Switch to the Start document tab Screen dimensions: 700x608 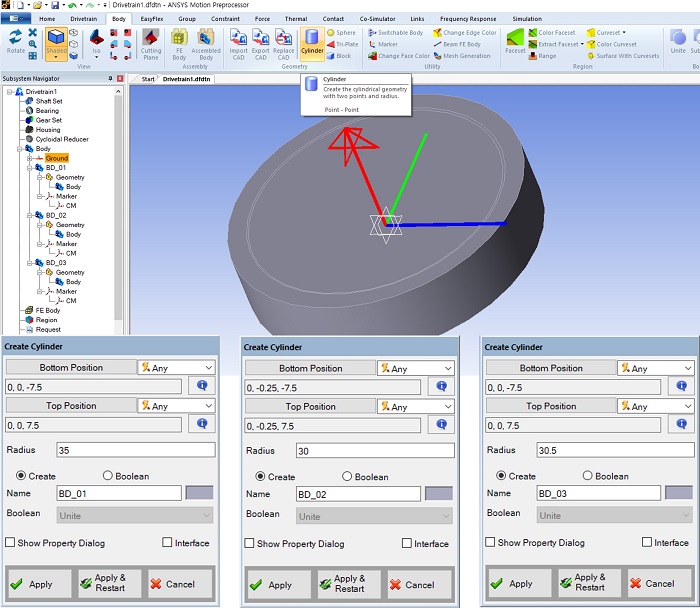(x=148, y=79)
